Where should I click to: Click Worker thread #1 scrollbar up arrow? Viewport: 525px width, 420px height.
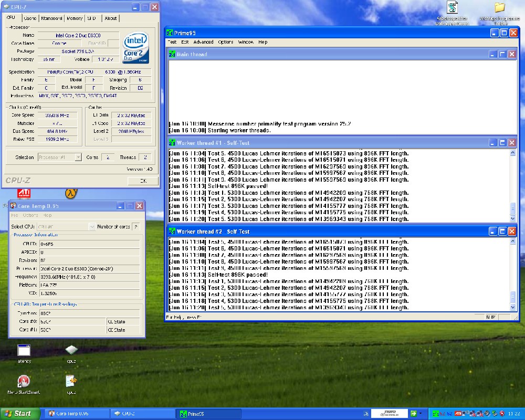[512, 153]
